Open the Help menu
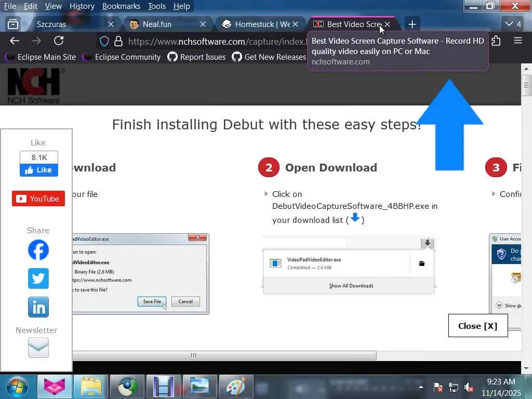Screen dimensions: 532x399 (x=181, y=6)
